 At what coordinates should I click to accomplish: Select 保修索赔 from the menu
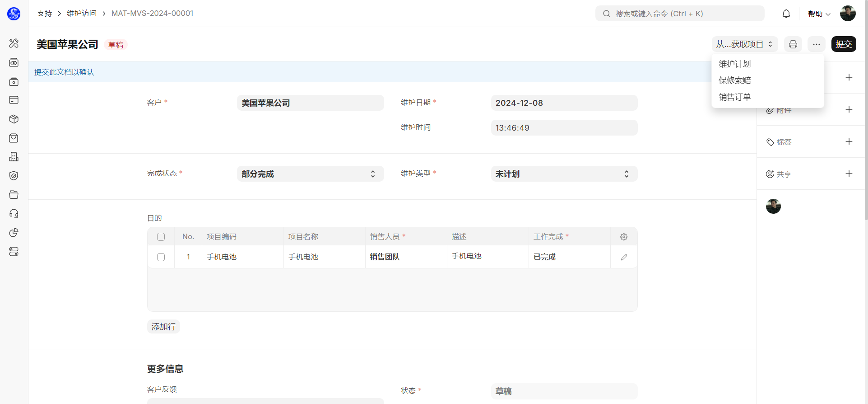pos(768,80)
